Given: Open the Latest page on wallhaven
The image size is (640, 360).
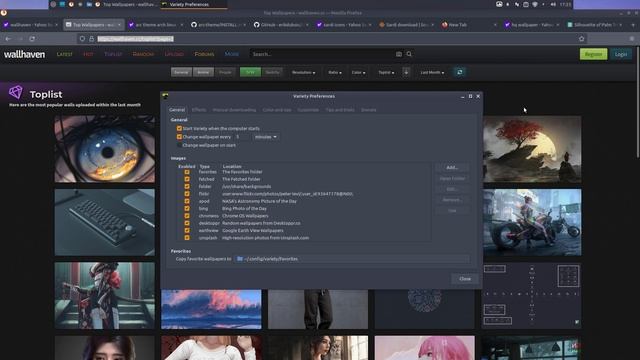Looking at the screenshot, I should [x=64, y=54].
